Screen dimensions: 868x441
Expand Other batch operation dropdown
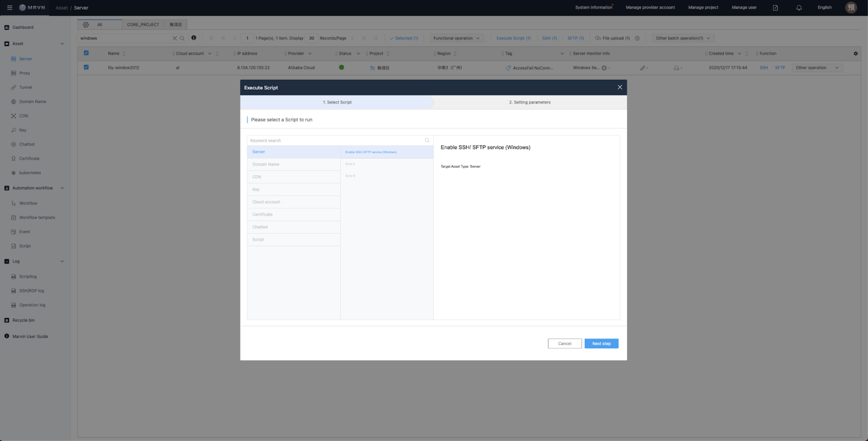[682, 38]
